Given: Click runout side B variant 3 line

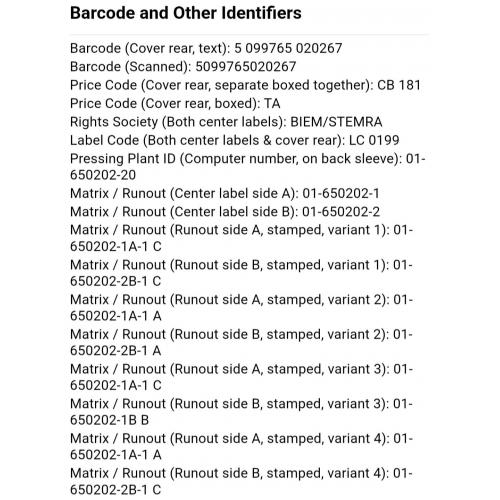Looking at the screenshot, I should (242, 412).
